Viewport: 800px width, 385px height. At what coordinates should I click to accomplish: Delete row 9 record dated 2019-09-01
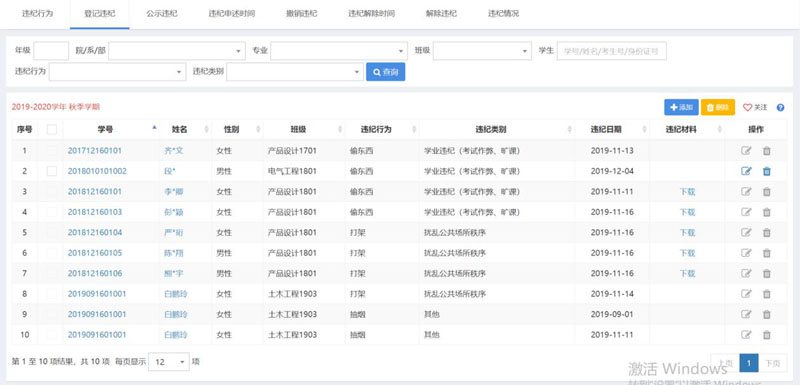pyautogui.click(x=766, y=314)
